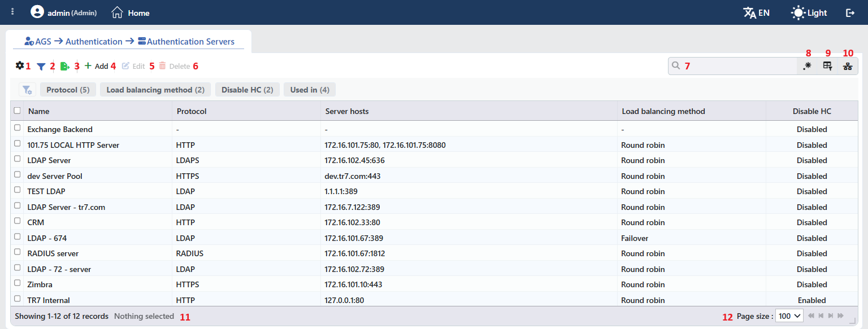Select the CRM row checkbox
Viewport: 868px width, 329px height.
[x=17, y=221]
